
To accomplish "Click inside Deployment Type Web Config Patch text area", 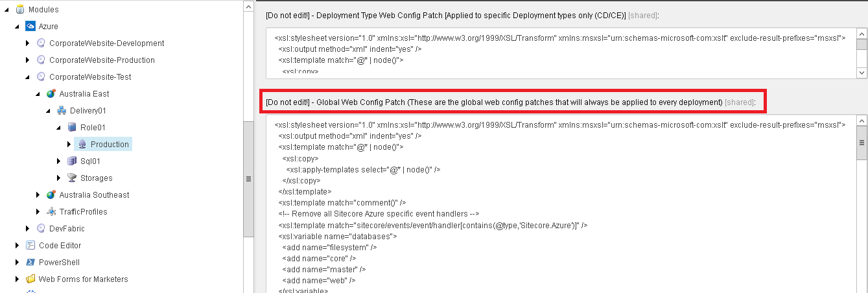I will click(561, 53).
